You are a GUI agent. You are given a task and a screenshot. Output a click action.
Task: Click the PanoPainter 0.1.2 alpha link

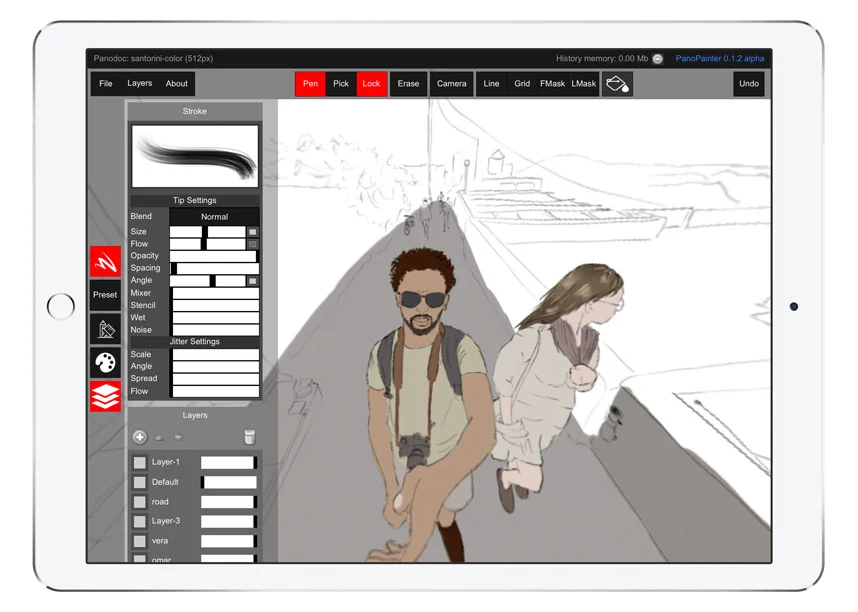pos(720,59)
